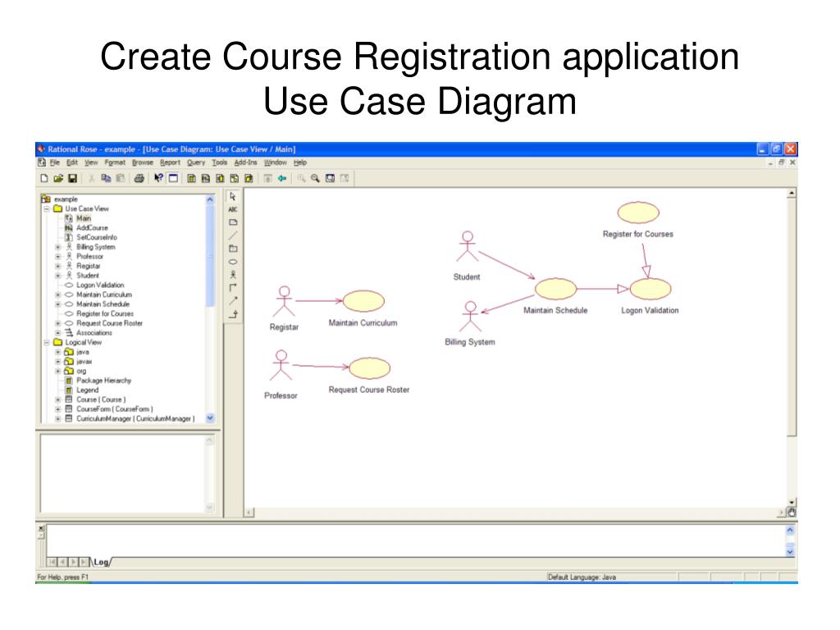Collapse the Logical View folder
Viewport: 840px width, 630px height.
(x=47, y=342)
